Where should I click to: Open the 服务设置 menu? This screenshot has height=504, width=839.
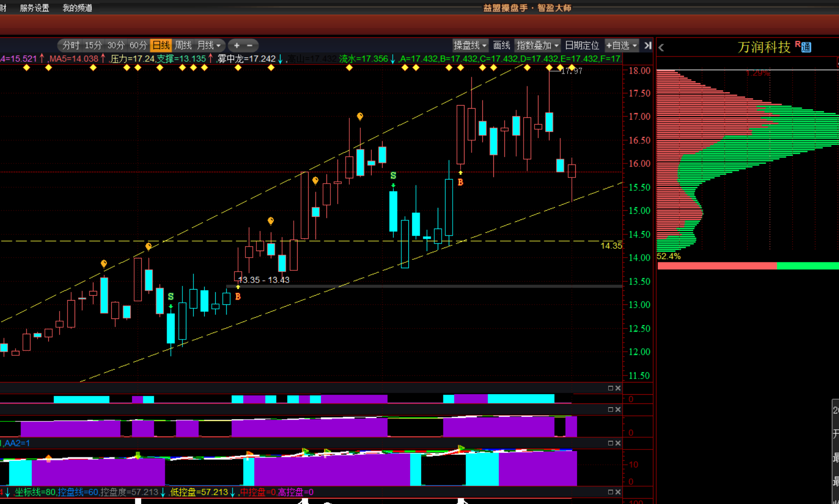(x=34, y=8)
